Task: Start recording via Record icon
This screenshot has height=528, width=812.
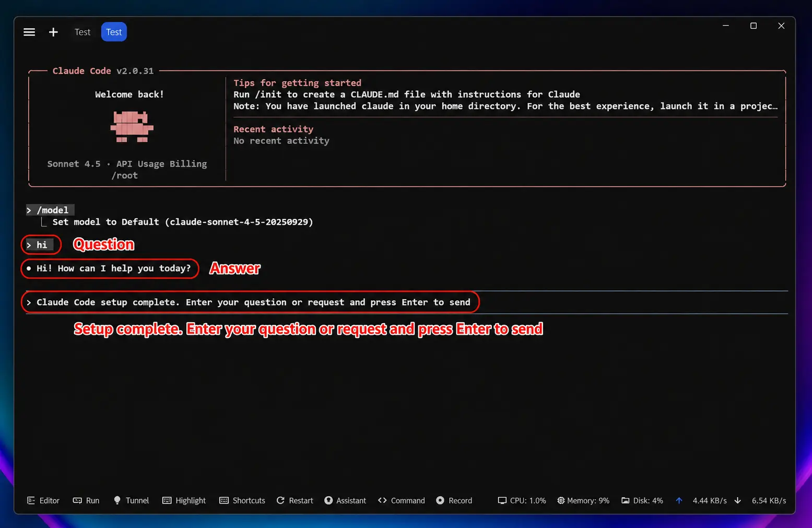Action: [440, 500]
